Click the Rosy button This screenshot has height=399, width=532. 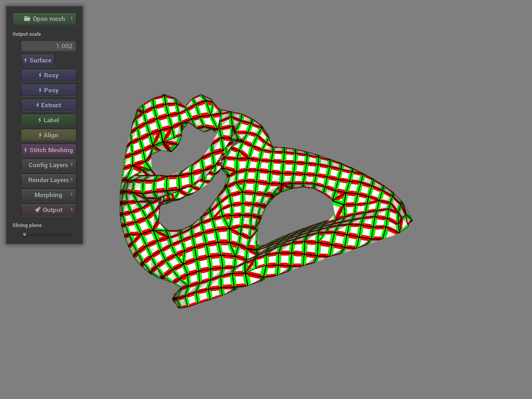pyautogui.click(x=49, y=75)
